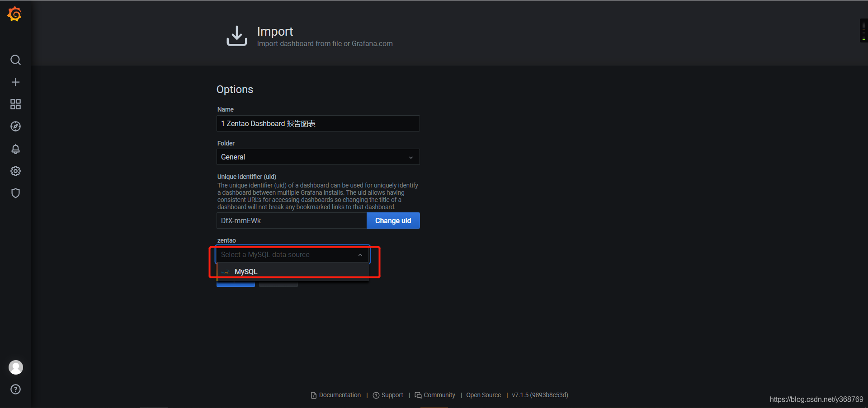The height and width of the screenshot is (408, 868).
Task: Click the MySQL data source logo icon
Action: 226,272
